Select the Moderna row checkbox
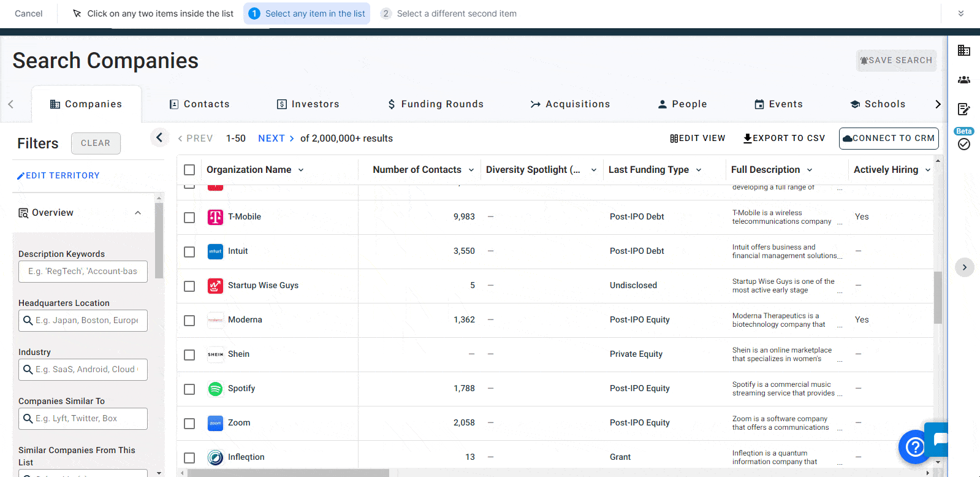980x477 pixels. point(189,321)
